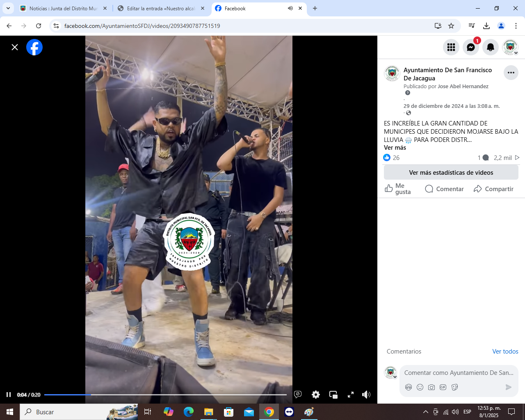
Task: Expand post text with Ver más
Action: pyautogui.click(x=395, y=148)
